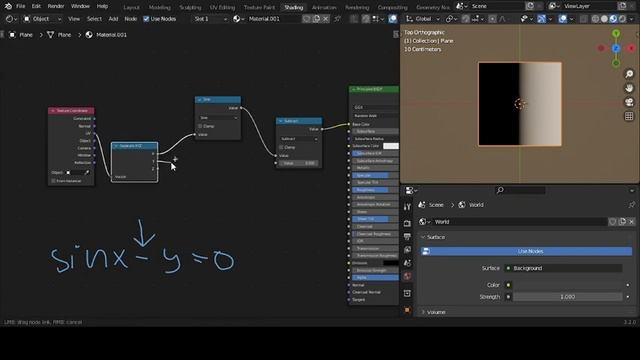640x360 pixels.
Task: Select material preview viewport shading
Action: click(x=613, y=19)
